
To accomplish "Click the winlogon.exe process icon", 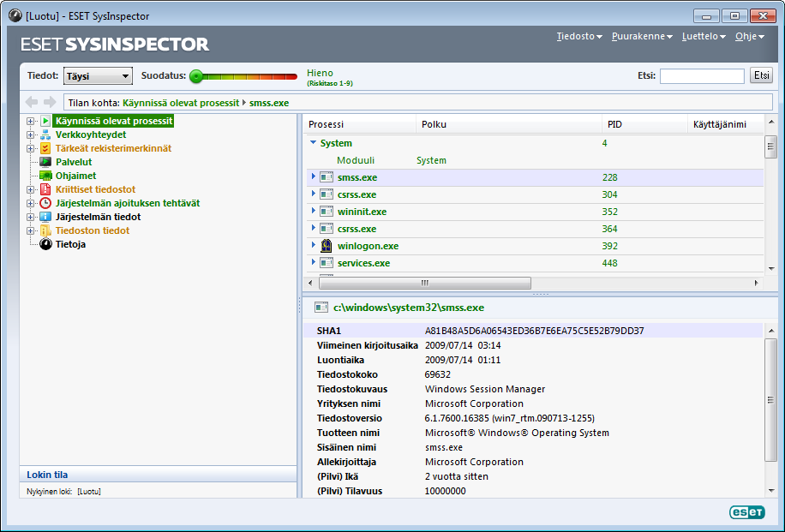I will click(327, 246).
